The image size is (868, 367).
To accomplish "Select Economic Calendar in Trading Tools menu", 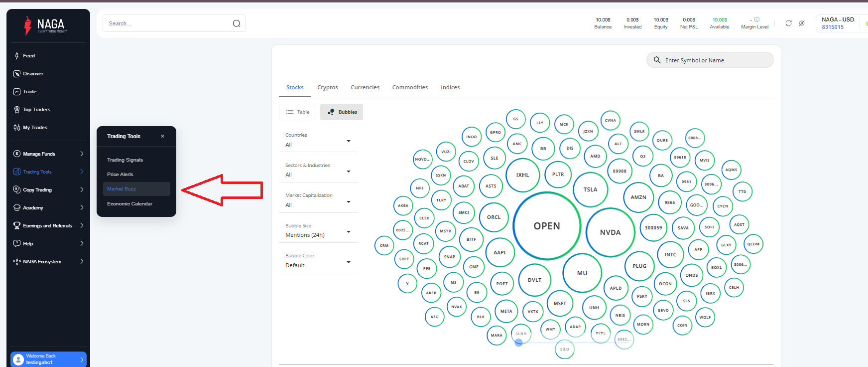I will [129, 204].
